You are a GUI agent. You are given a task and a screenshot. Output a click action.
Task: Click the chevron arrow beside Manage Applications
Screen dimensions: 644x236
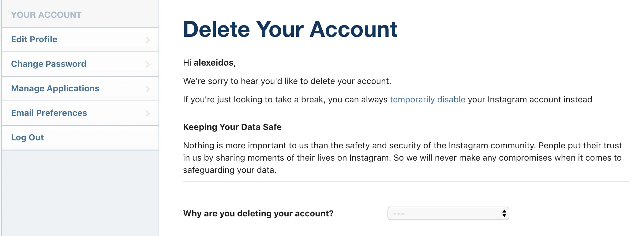click(148, 89)
